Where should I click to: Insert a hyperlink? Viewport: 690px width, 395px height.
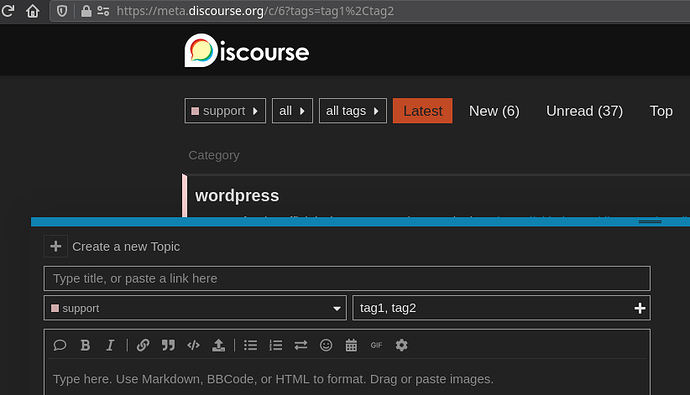tap(143, 345)
